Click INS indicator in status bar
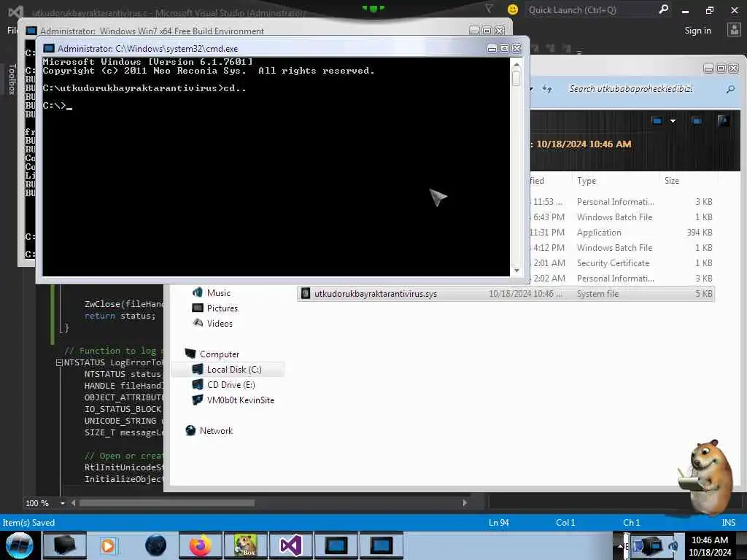Viewport: 747px width, 560px height. [x=728, y=523]
